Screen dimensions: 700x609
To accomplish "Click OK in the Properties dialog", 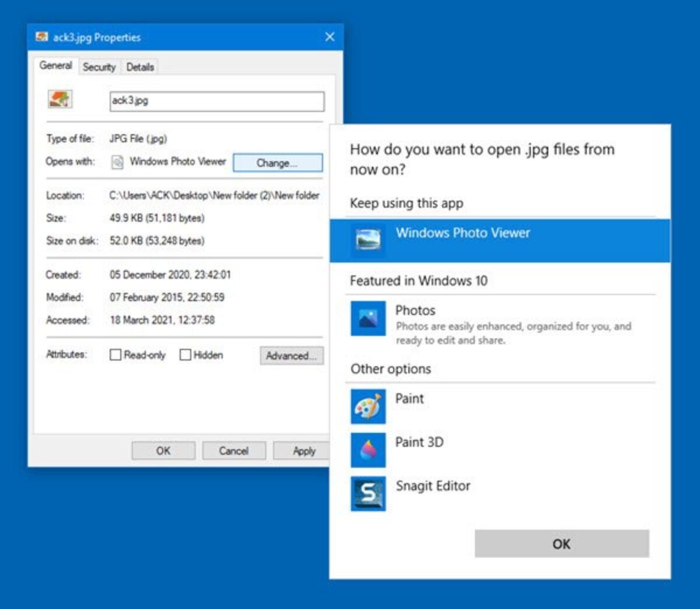I will click(163, 450).
